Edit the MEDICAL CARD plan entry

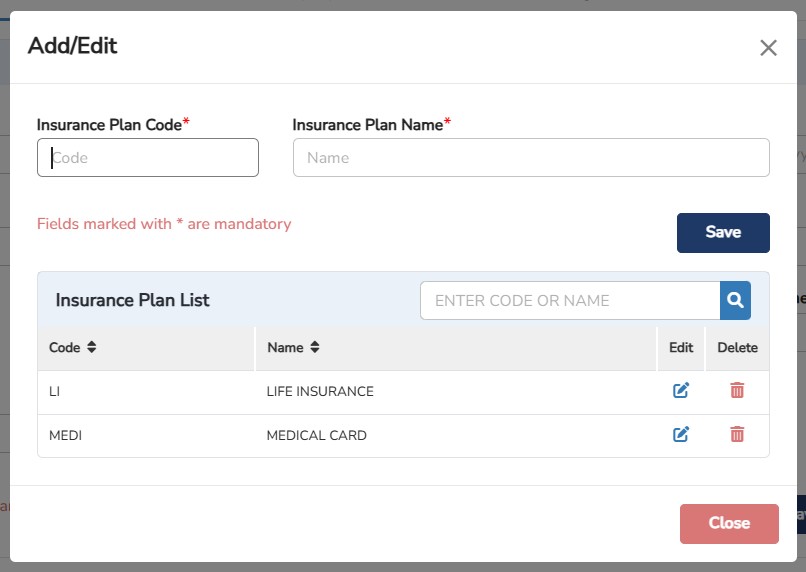681,434
